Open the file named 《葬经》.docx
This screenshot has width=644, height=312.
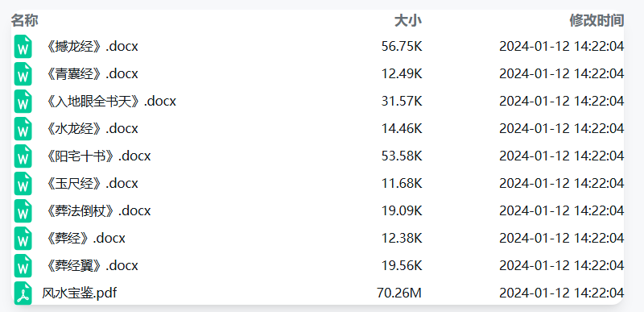84,238
